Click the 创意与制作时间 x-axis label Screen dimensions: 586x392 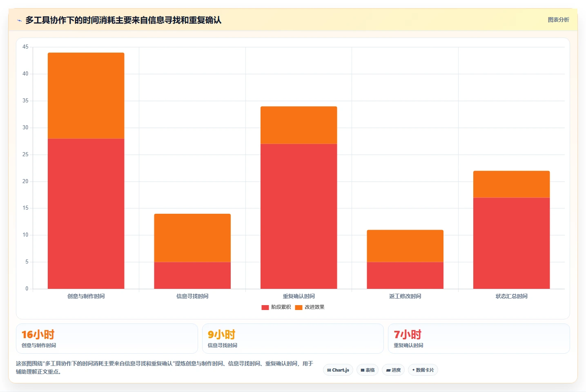tap(86, 296)
